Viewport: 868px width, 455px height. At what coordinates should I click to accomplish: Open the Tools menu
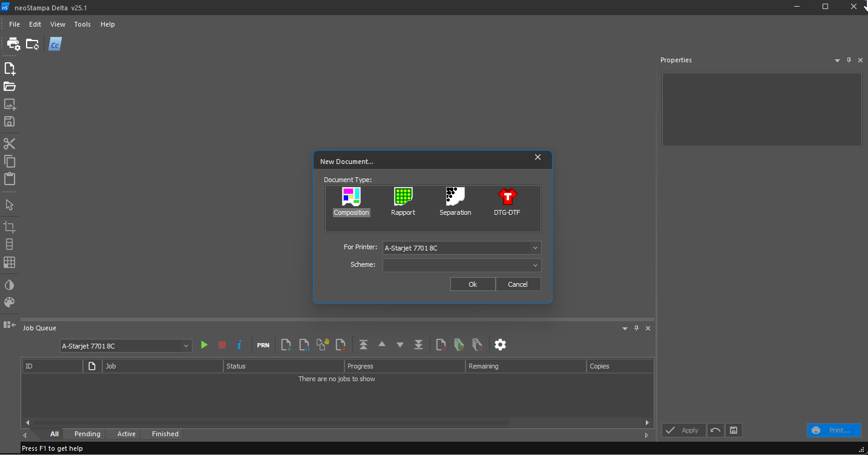[x=82, y=24]
